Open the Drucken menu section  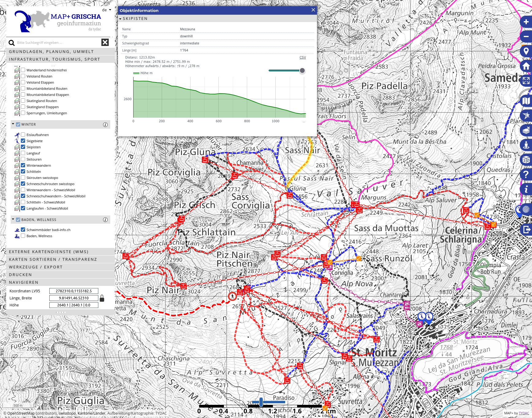[20, 275]
